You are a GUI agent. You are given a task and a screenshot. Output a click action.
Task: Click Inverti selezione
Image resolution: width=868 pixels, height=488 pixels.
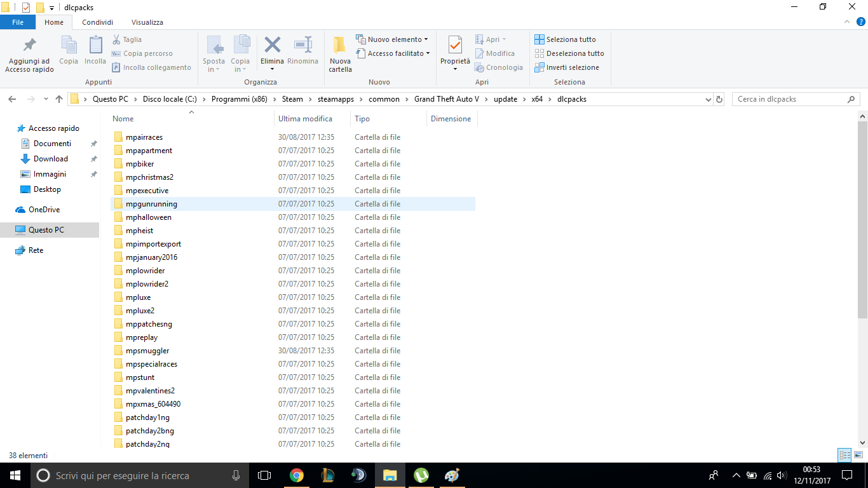(x=567, y=67)
